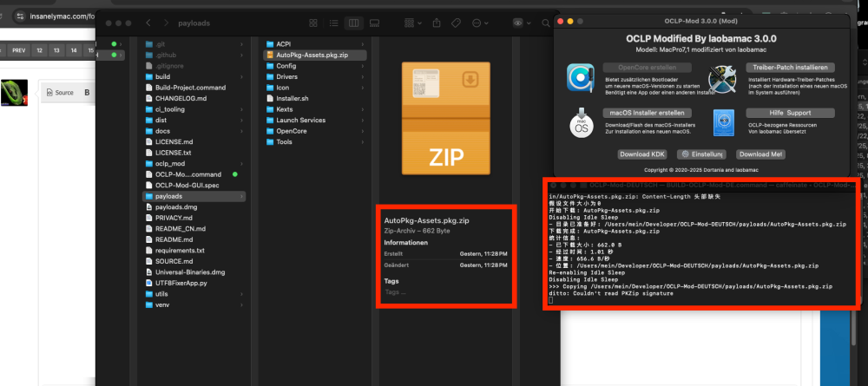868x386 pixels.
Task: Click the wrench-screwdriver patch icon in OCLP
Action: click(x=723, y=77)
